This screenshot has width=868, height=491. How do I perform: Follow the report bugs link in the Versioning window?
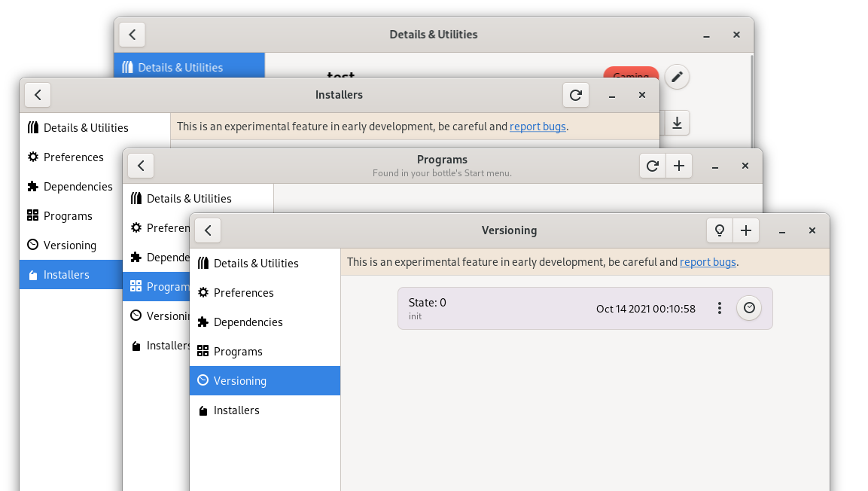click(708, 262)
